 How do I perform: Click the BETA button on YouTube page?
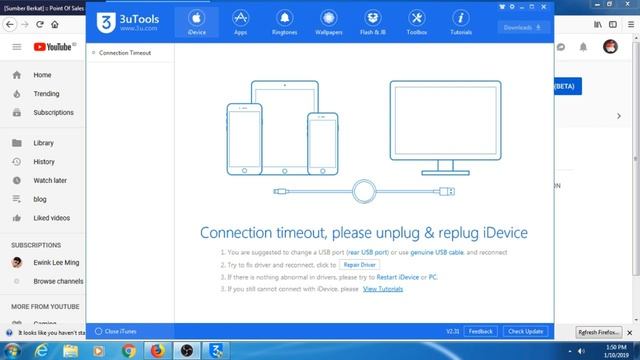tap(568, 87)
